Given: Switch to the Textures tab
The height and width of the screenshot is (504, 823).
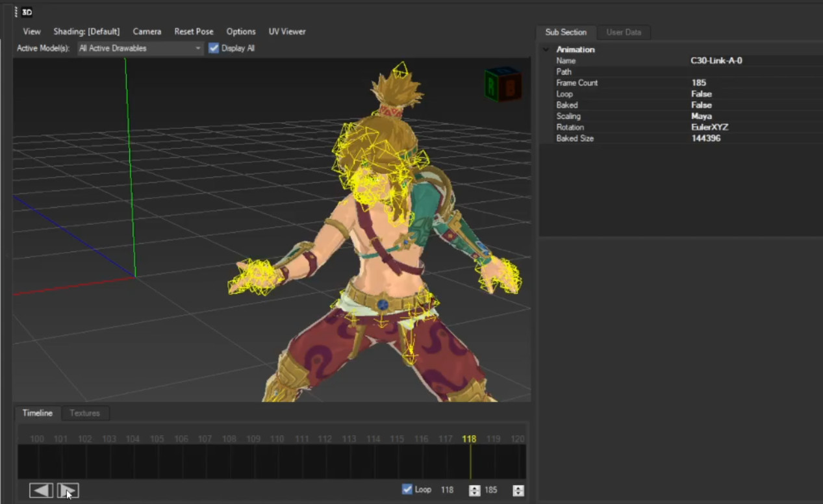Looking at the screenshot, I should coord(84,413).
